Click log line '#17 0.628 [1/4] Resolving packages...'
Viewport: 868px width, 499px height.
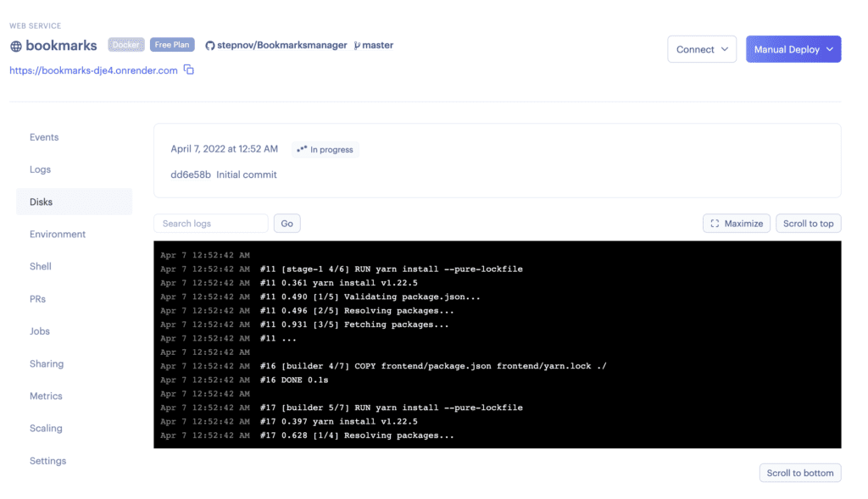tap(357, 435)
